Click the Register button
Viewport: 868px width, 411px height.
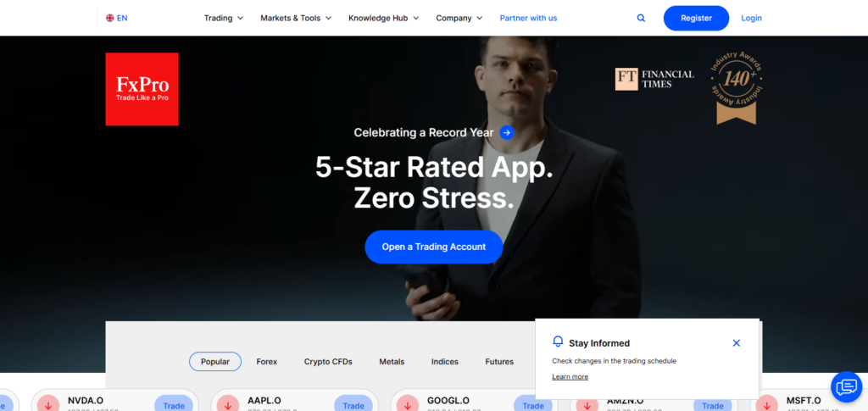tap(697, 19)
